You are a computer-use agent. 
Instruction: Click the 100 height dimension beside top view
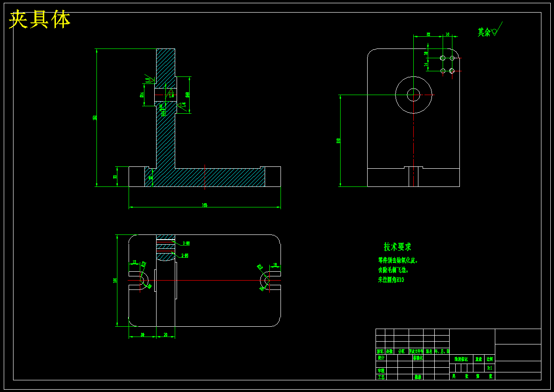pos(115,280)
